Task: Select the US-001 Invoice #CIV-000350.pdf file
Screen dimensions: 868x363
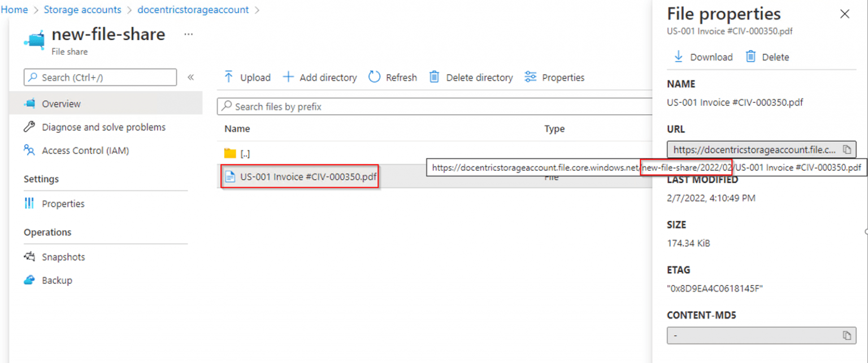Action: coord(300,176)
